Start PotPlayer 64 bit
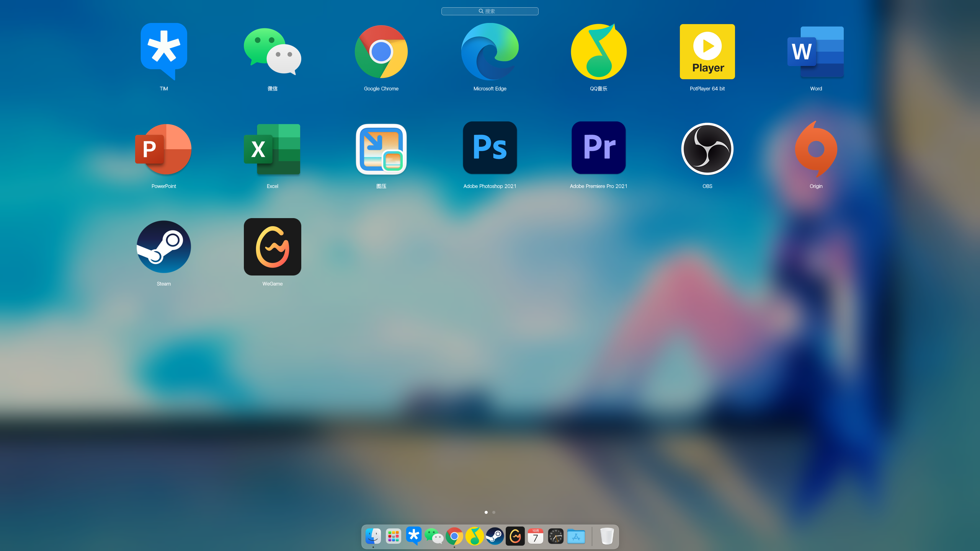 pyautogui.click(x=707, y=52)
